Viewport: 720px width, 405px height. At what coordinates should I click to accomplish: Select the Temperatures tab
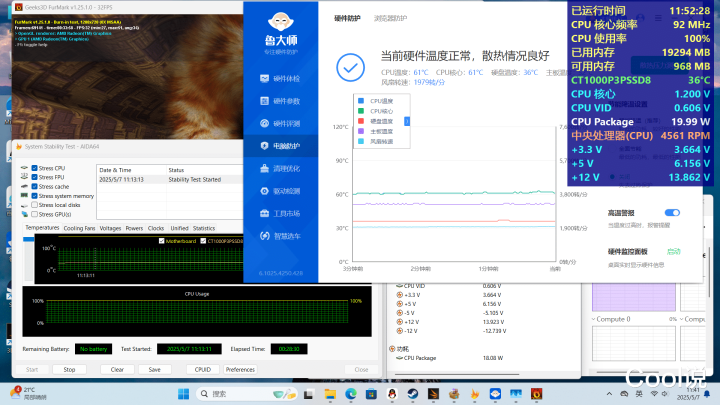42,228
